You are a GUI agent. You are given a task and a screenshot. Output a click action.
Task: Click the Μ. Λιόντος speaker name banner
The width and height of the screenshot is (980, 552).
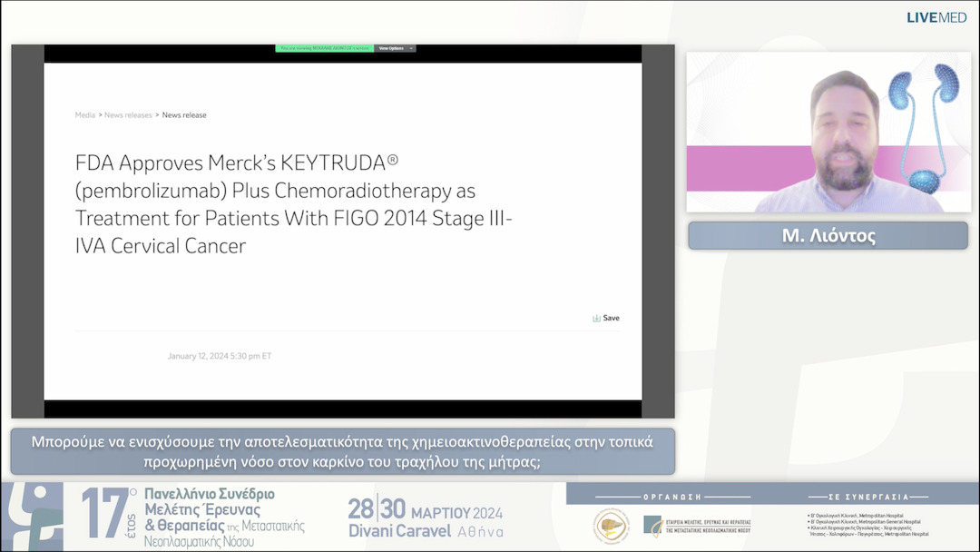pos(828,236)
